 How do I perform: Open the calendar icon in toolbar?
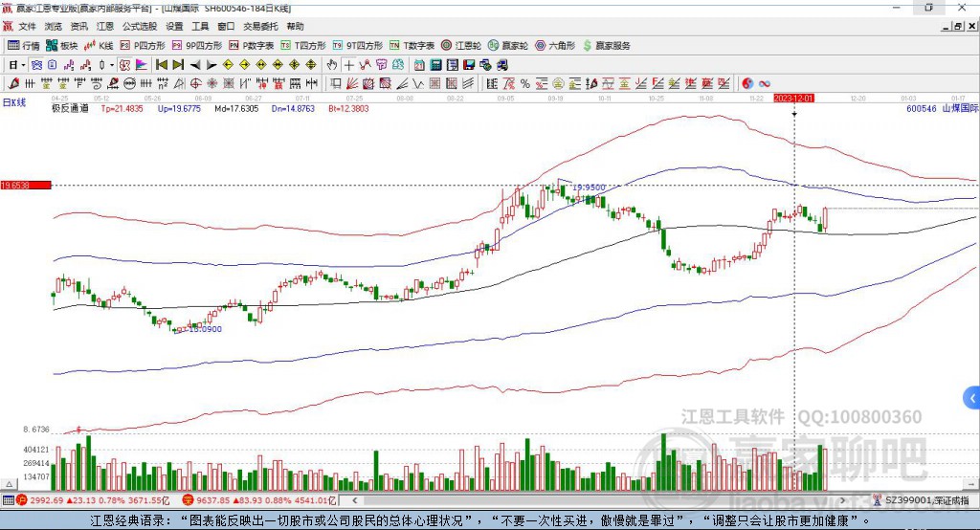pyautogui.click(x=419, y=65)
